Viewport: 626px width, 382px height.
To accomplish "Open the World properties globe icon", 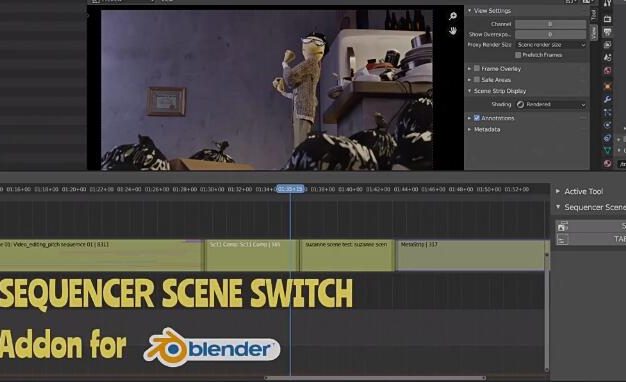I will [x=608, y=71].
